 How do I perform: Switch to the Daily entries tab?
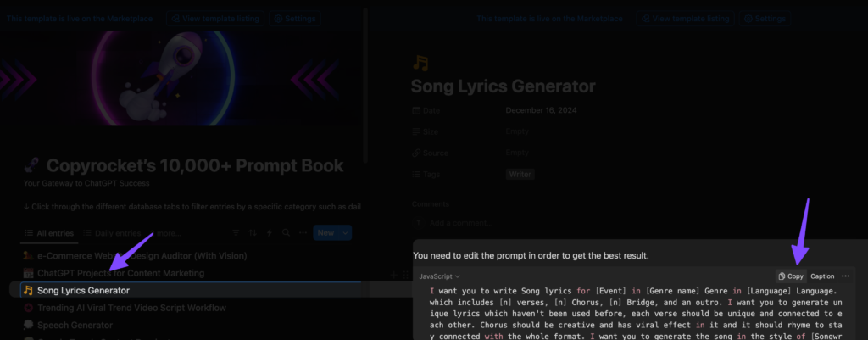[110, 233]
